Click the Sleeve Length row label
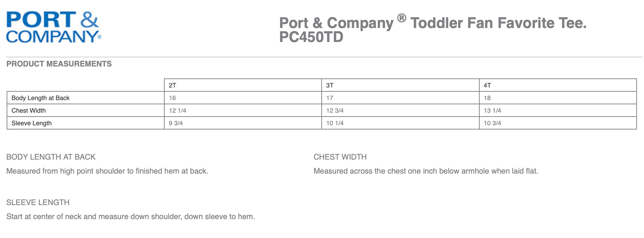644x238 pixels. (x=31, y=123)
